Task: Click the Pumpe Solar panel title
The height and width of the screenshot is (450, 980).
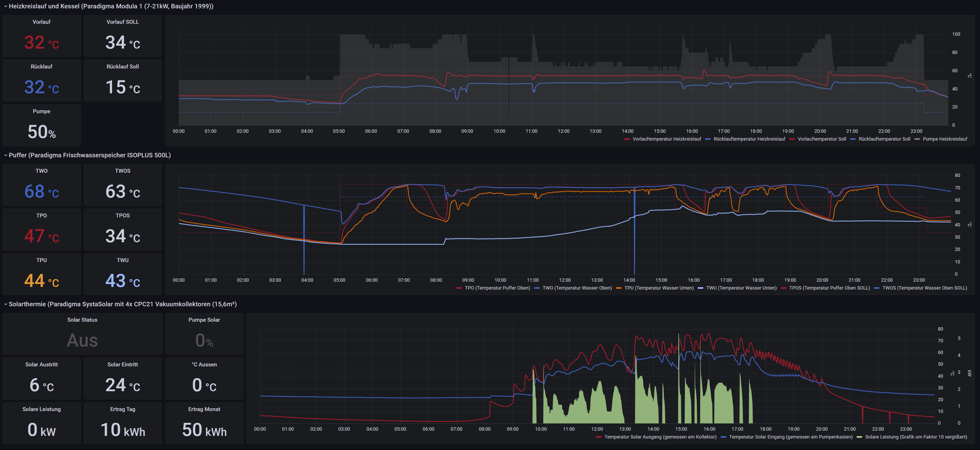Action: 204,320
